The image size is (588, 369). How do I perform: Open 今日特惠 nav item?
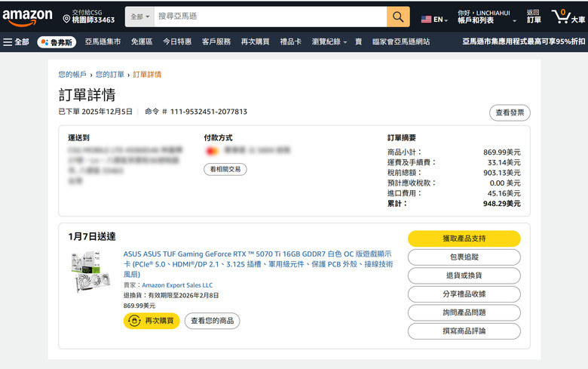(x=177, y=42)
